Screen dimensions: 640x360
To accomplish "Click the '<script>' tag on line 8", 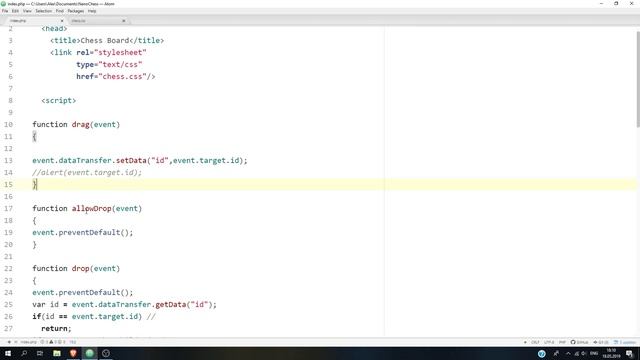I will click(x=59, y=100).
